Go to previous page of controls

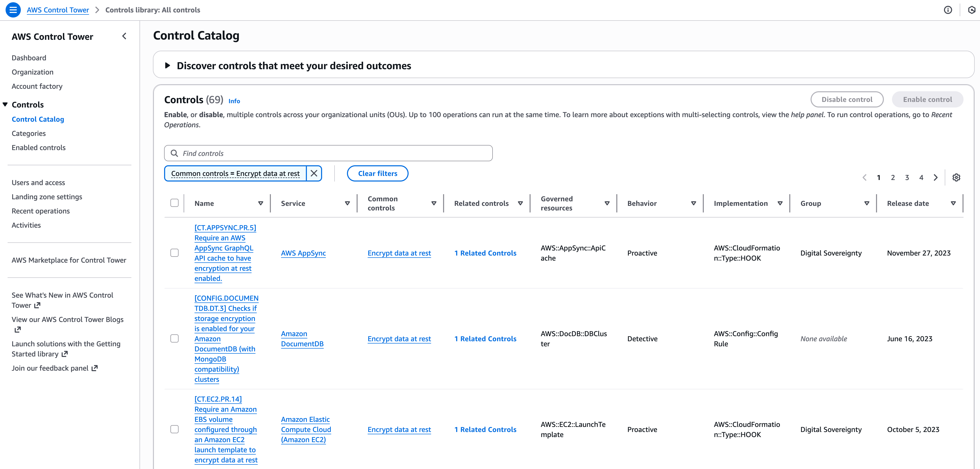pos(864,178)
